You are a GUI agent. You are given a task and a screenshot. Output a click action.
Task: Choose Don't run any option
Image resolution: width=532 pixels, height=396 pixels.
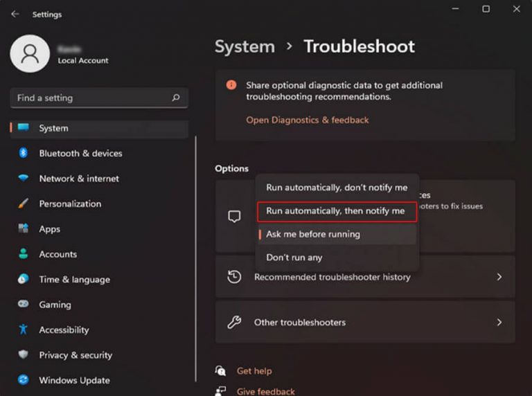click(337, 258)
